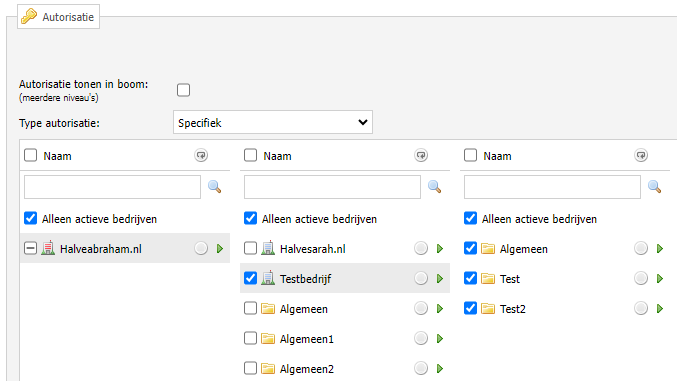Click the Algemeen folder icon in second column

268,308
